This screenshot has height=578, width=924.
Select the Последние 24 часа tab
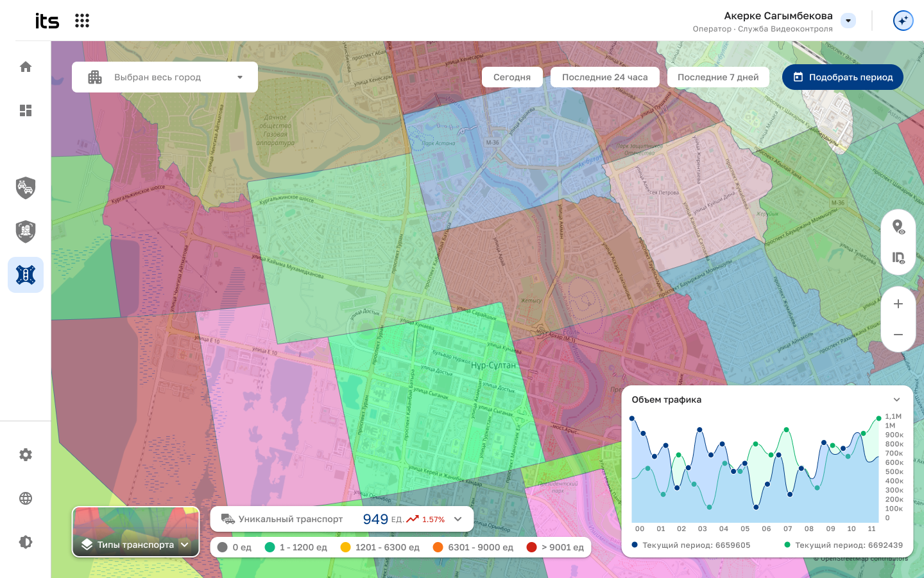pyautogui.click(x=604, y=77)
